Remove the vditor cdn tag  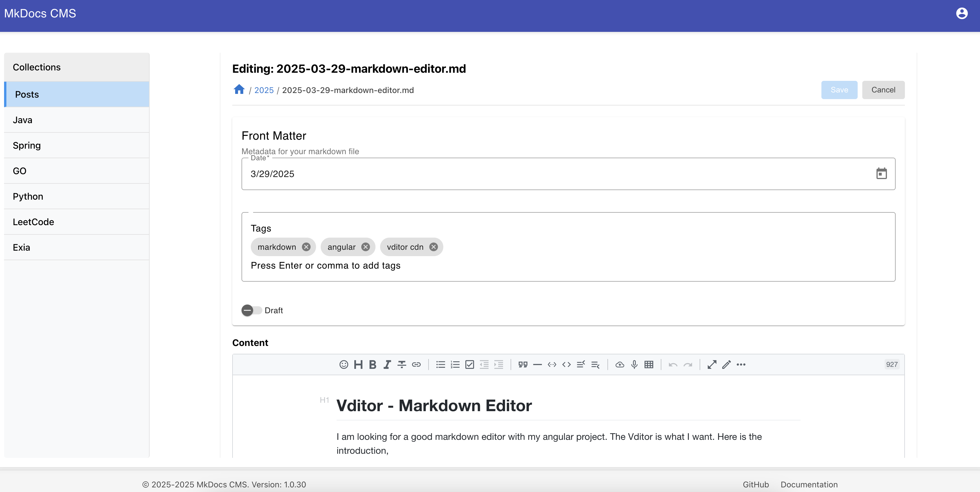click(433, 247)
